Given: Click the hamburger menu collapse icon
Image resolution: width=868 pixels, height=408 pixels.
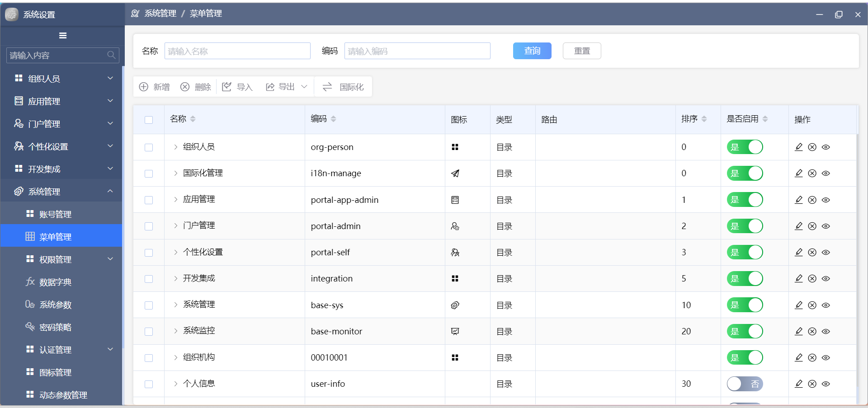Looking at the screenshot, I should click(x=63, y=35).
